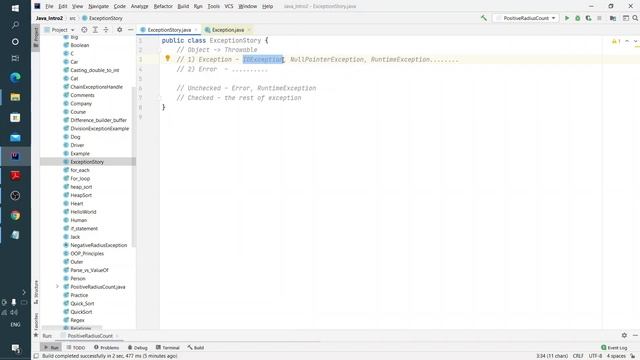Expand the PositiveRadiusCount.java tree node

point(57,287)
